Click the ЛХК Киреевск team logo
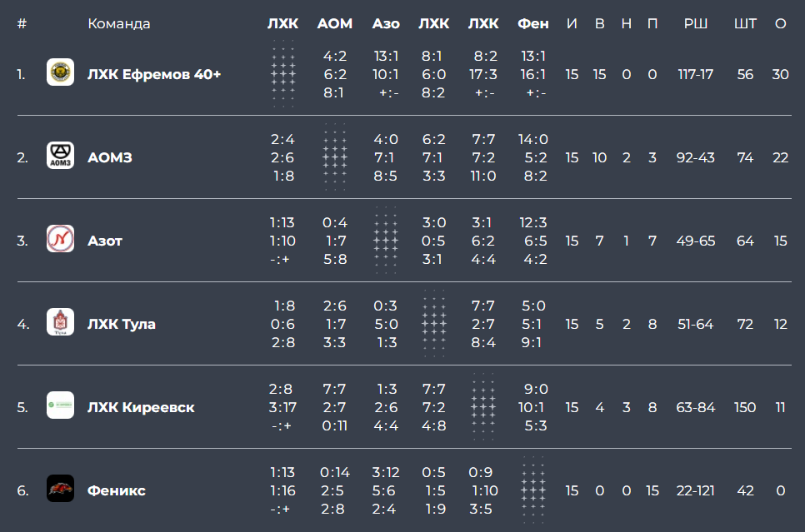Screen dimensions: 805x532 [x=60, y=405]
